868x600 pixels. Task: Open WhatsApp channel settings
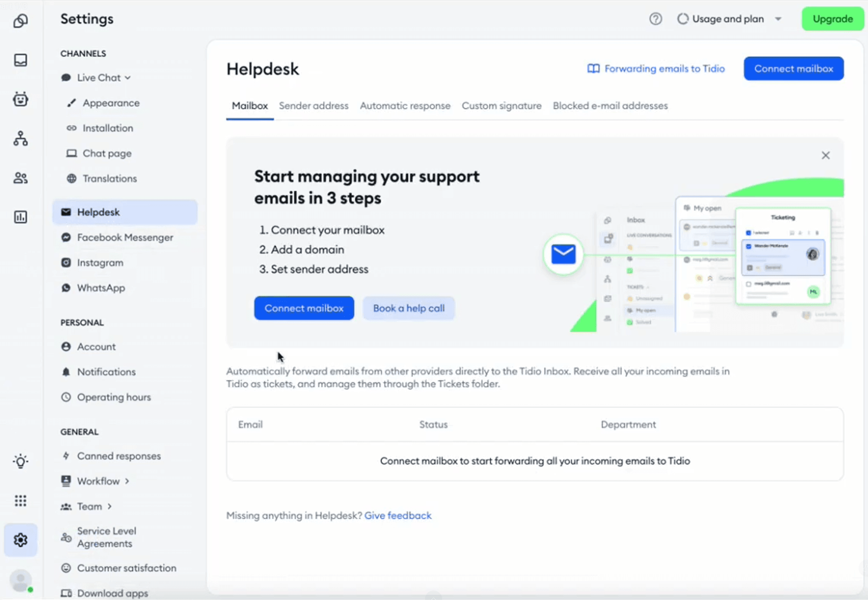(93, 288)
